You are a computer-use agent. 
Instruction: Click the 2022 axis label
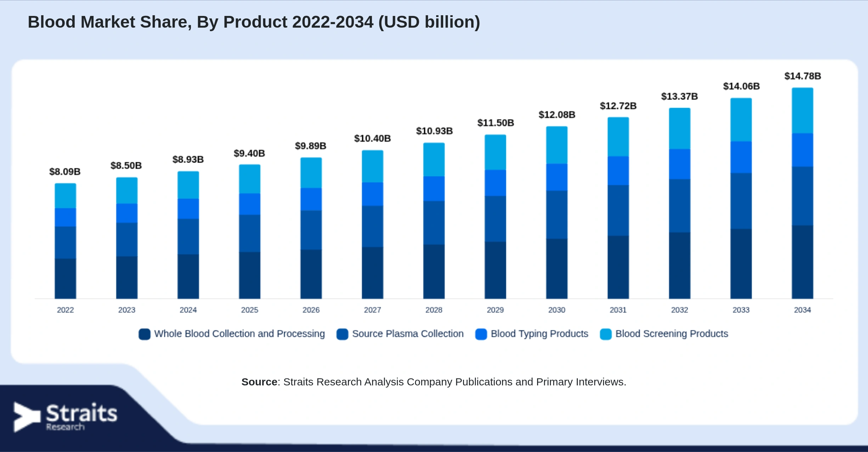click(x=66, y=310)
